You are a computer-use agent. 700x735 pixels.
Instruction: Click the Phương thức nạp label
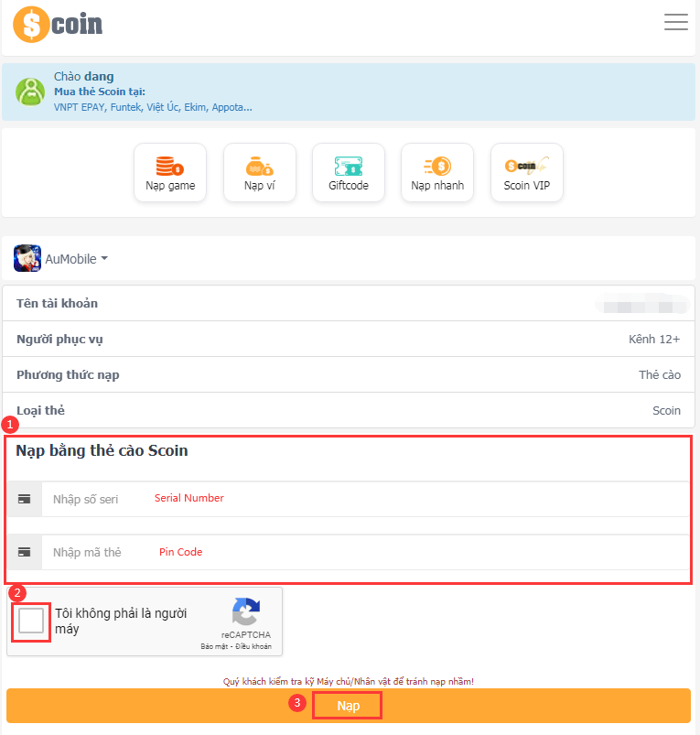pyautogui.click(x=68, y=375)
